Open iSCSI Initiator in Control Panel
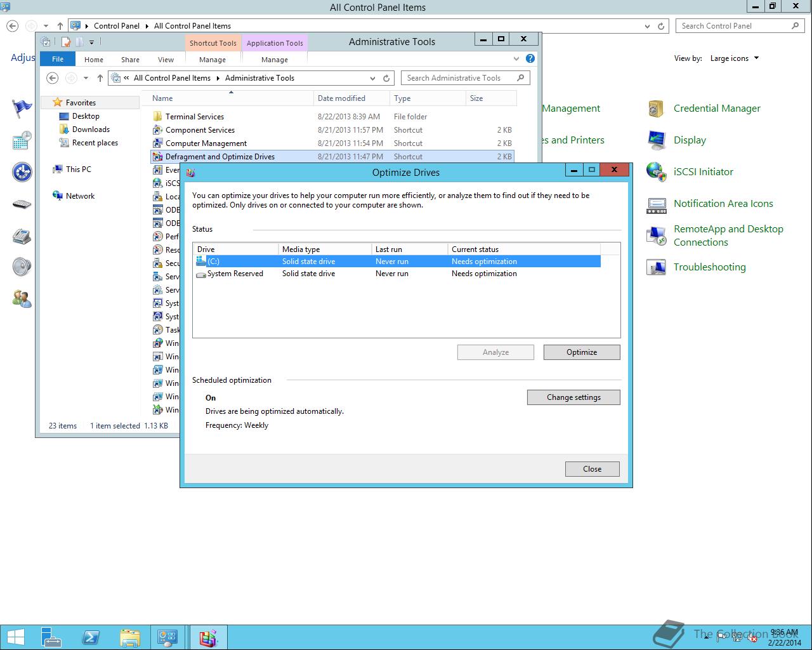 click(x=703, y=172)
